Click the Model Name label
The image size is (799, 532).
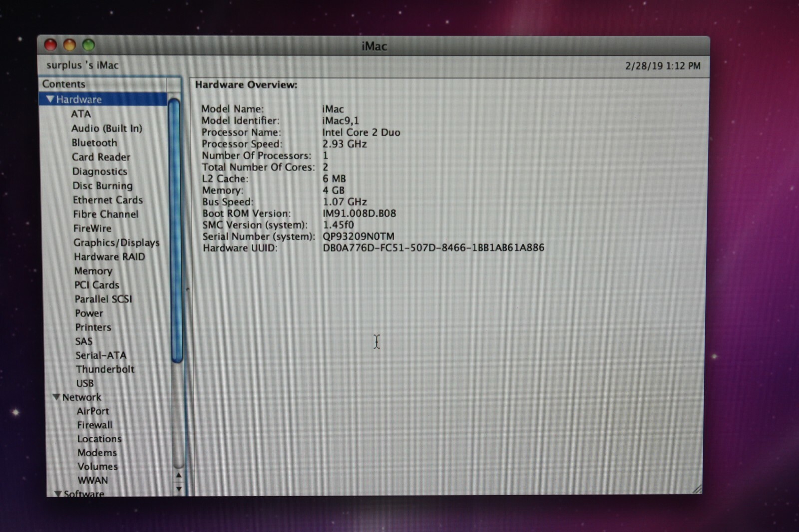tap(233, 109)
